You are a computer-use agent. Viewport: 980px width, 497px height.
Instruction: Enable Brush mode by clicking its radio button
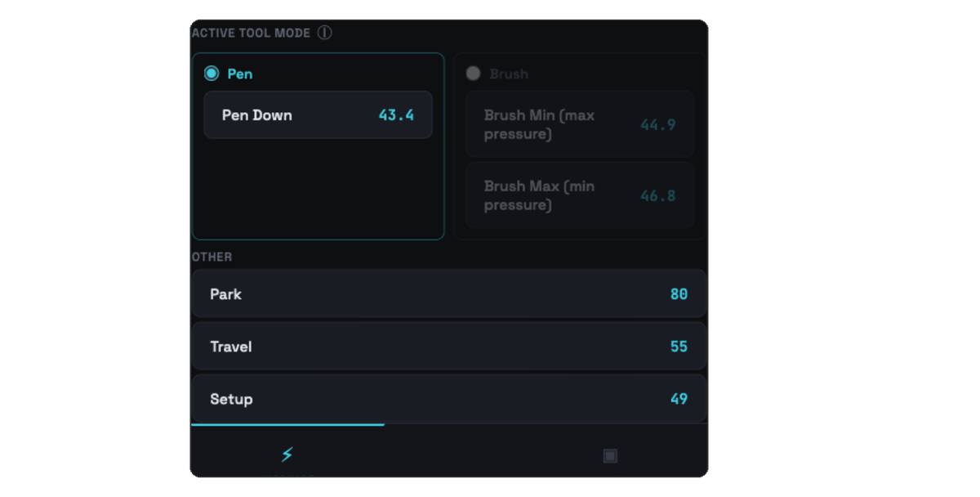tap(472, 73)
